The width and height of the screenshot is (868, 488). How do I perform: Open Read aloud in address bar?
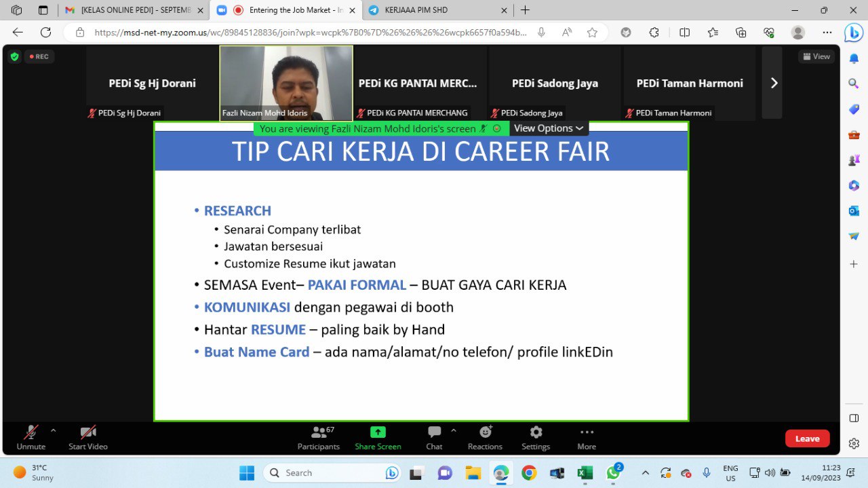click(567, 32)
